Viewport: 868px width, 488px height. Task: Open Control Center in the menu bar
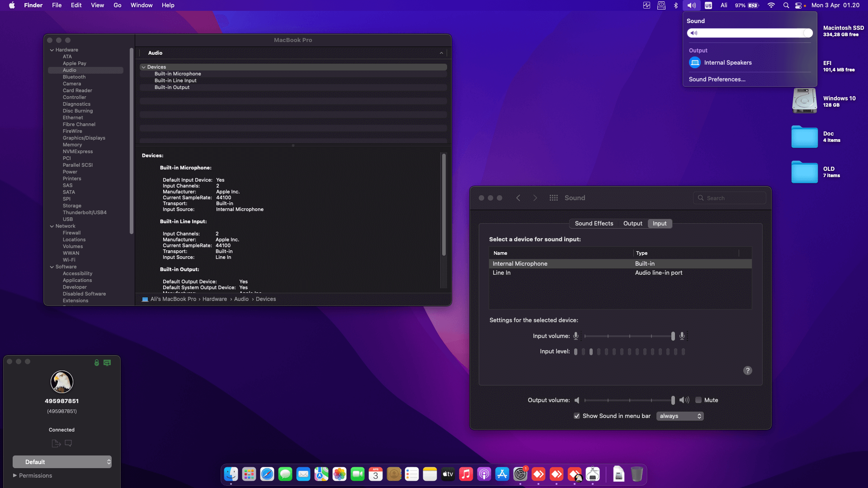coord(799,5)
